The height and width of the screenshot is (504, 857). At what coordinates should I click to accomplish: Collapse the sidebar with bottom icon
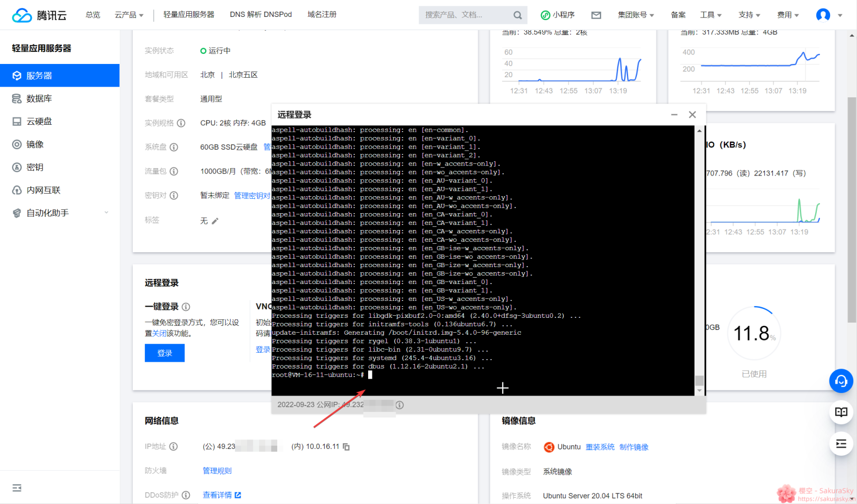[17, 488]
